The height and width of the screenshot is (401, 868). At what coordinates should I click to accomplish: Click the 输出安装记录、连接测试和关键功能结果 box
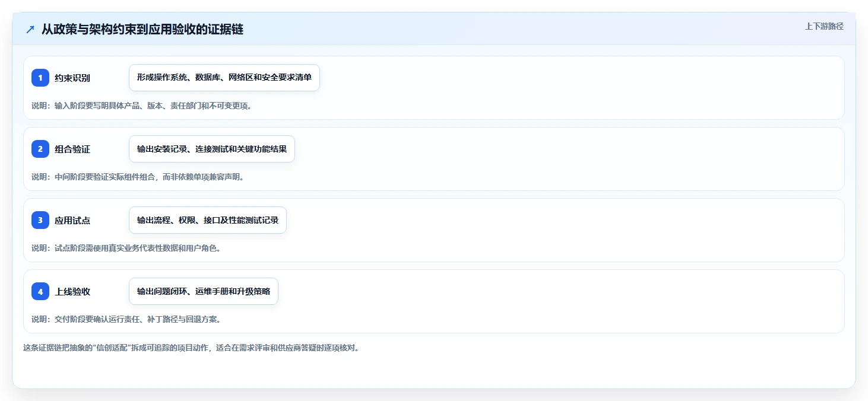point(212,149)
